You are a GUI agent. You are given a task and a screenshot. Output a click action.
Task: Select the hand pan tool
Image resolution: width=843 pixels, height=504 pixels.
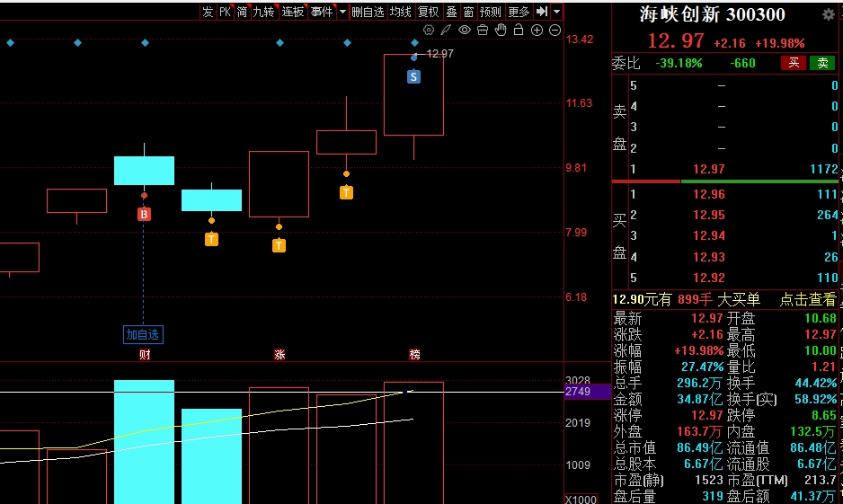[x=501, y=30]
